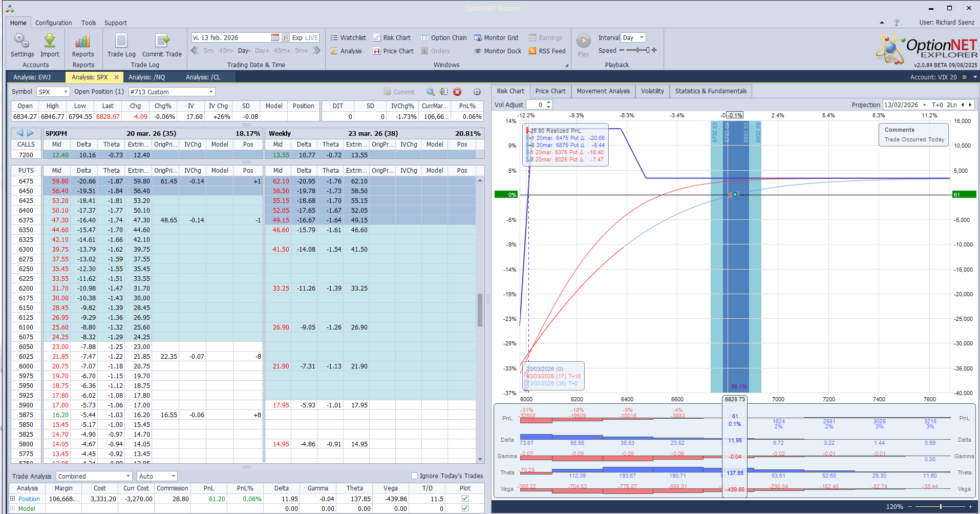The width and height of the screenshot is (980, 514).
Task: Click the Commit Trade icon
Action: (162, 41)
